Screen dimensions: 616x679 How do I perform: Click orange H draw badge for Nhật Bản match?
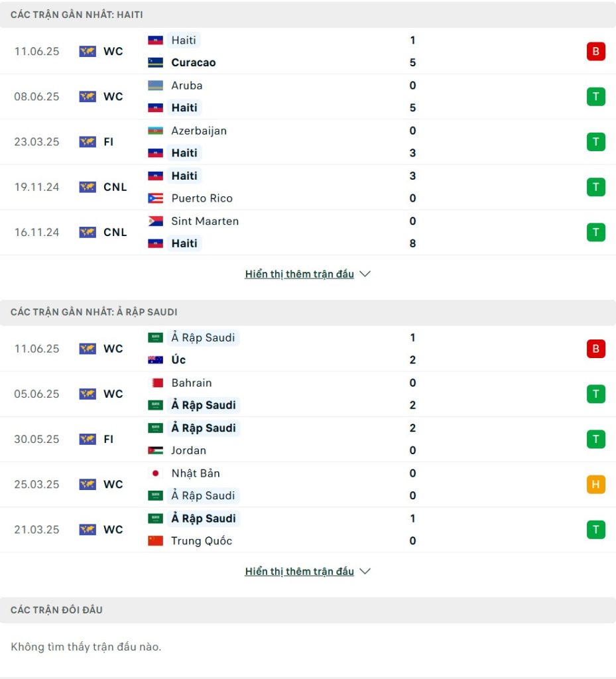pos(595,484)
